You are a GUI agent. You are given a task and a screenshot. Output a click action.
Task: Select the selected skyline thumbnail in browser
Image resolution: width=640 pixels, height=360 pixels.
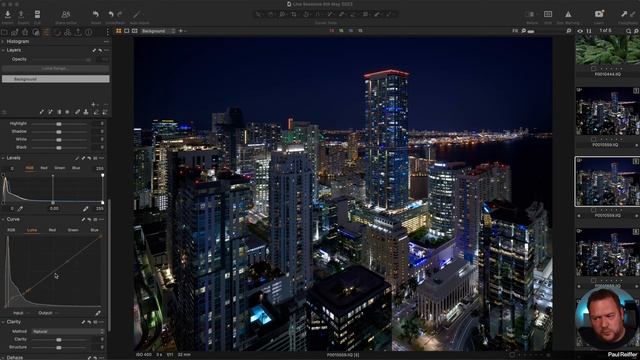[608, 182]
